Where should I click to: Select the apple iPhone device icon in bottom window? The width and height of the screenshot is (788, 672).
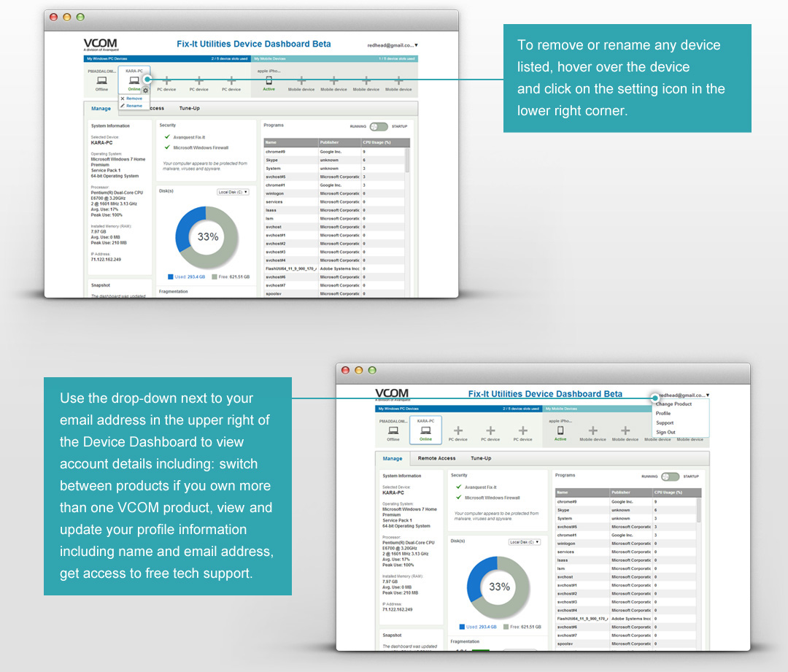coord(560,430)
